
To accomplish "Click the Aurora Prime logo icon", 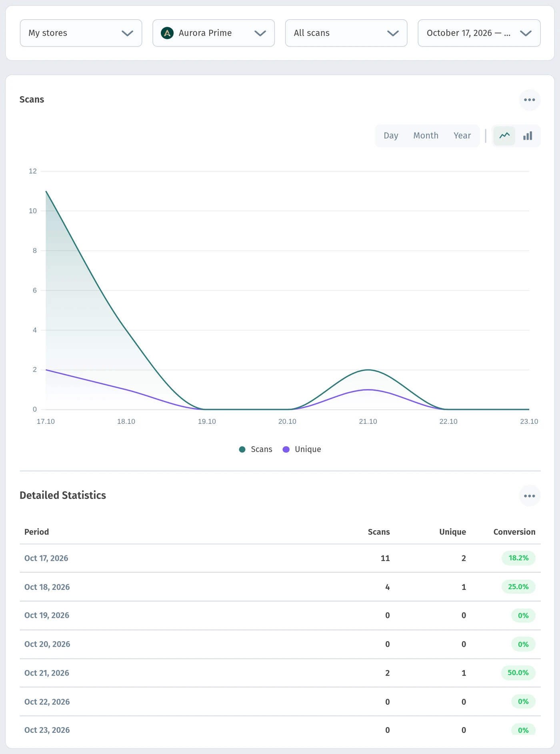I will [167, 33].
